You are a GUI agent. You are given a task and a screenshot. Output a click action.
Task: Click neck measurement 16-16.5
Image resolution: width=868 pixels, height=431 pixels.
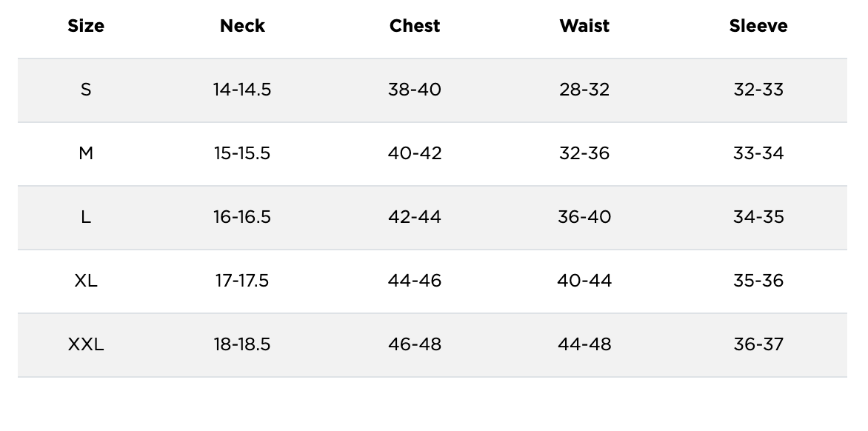point(242,217)
